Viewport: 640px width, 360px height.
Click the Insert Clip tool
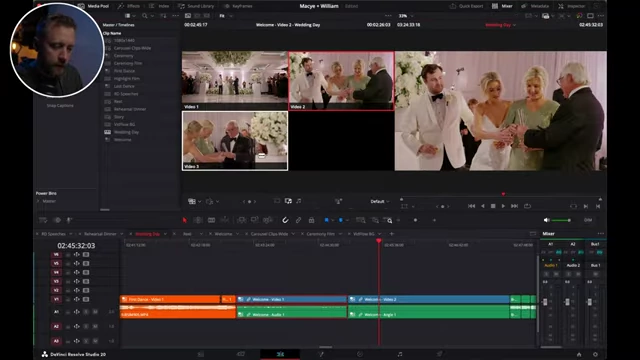pyautogui.click(x=242, y=220)
